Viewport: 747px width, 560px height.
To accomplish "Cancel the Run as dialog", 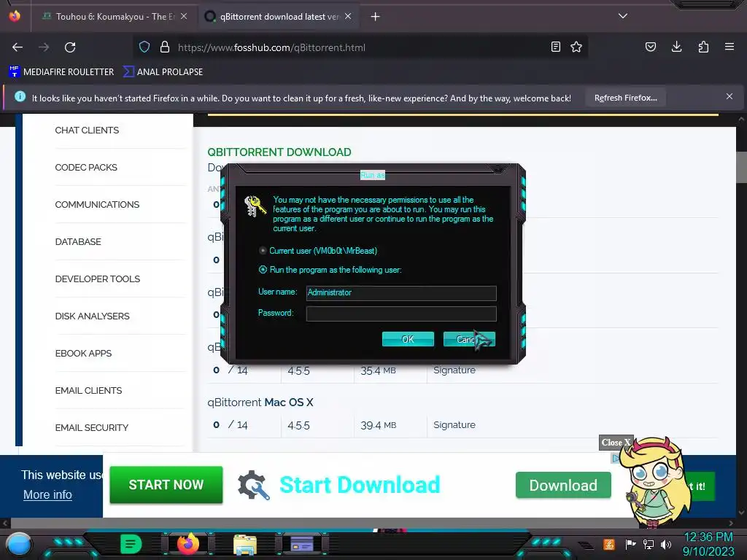I will (469, 339).
